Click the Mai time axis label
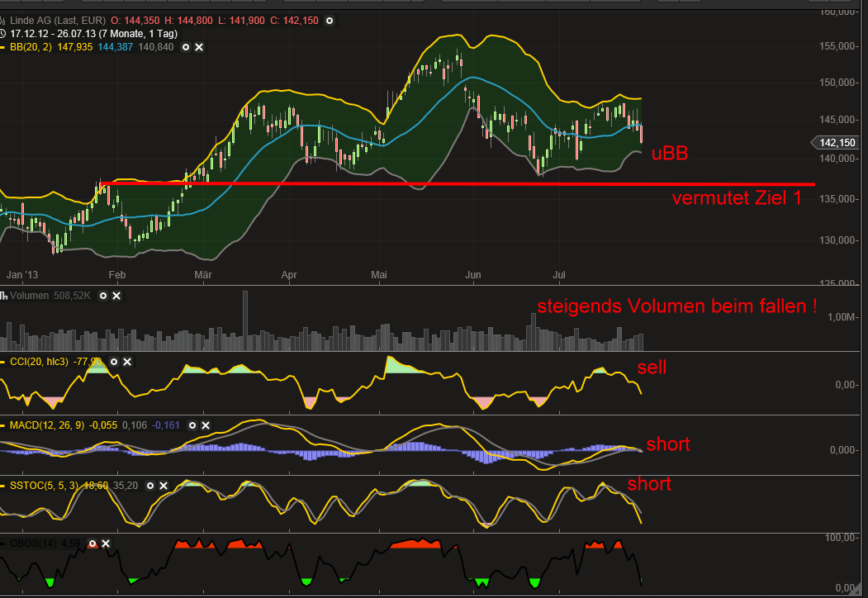Screen dimensions: 868x598 (378, 275)
